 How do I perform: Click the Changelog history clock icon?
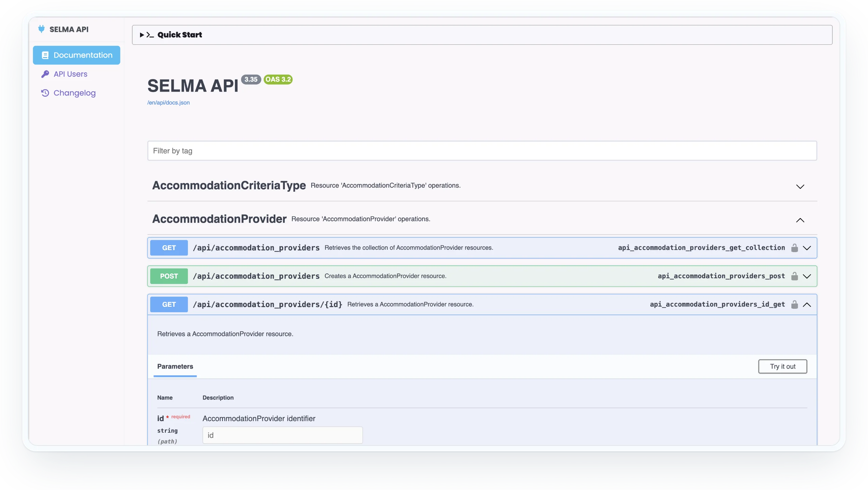click(x=45, y=93)
